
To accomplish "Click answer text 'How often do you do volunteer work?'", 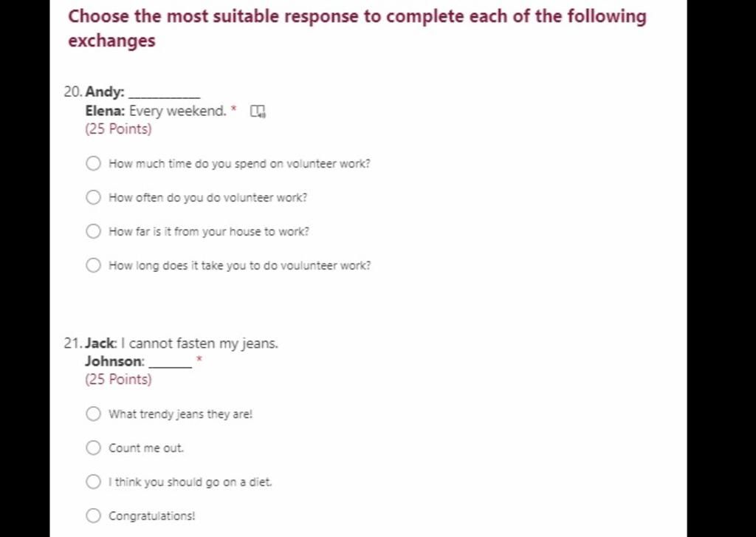I will coord(207,197).
